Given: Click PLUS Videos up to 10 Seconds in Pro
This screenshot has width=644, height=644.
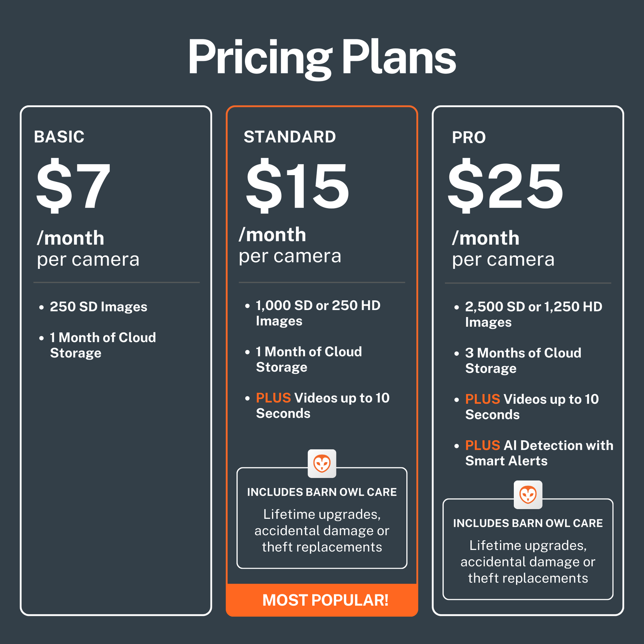Looking at the screenshot, I should pyautogui.click(x=532, y=407).
